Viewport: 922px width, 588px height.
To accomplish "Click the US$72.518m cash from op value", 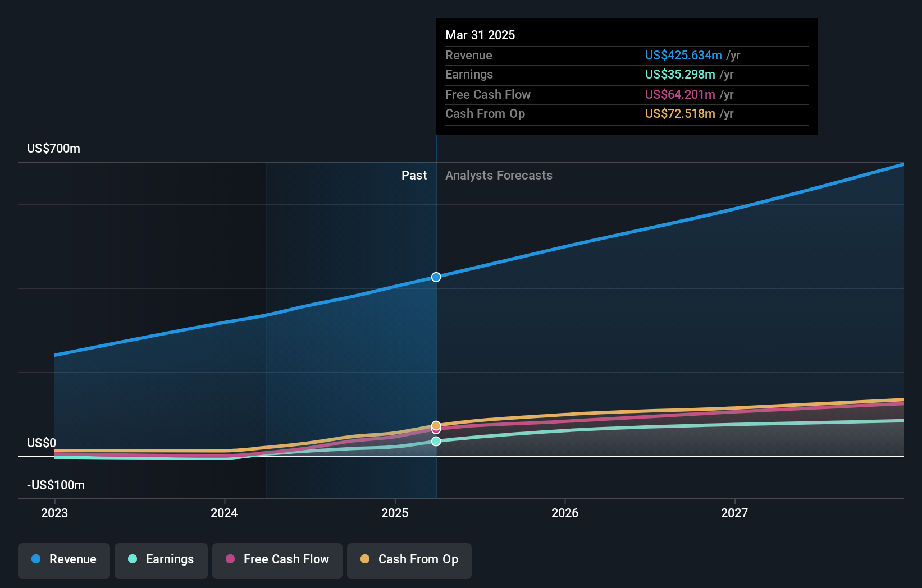I will click(x=680, y=114).
